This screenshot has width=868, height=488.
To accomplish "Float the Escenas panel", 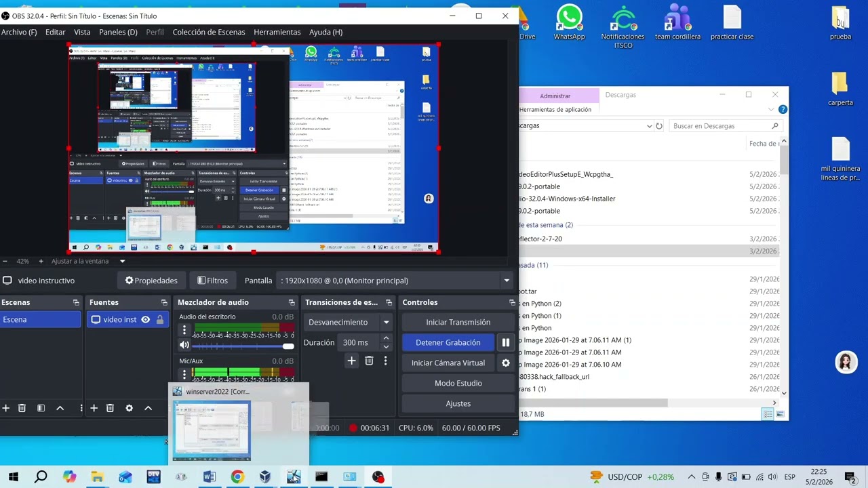I will [76, 302].
